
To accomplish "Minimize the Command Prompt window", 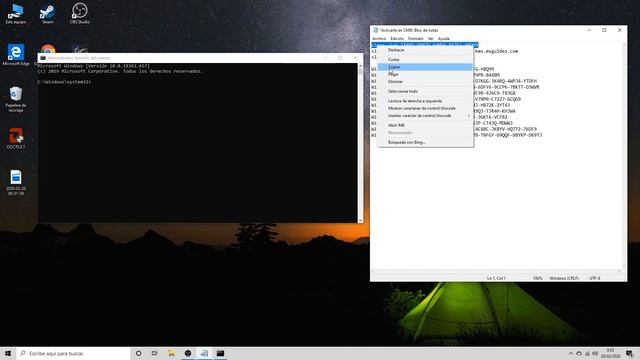I will (325, 58).
